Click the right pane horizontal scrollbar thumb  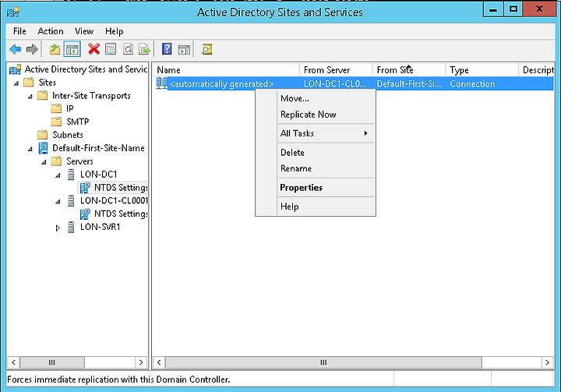(x=323, y=362)
